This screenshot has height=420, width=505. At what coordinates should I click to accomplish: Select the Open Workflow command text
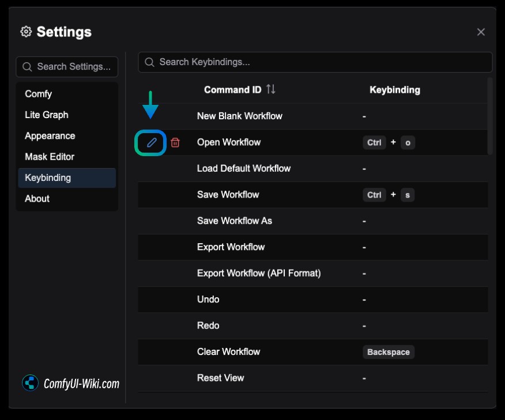point(229,142)
